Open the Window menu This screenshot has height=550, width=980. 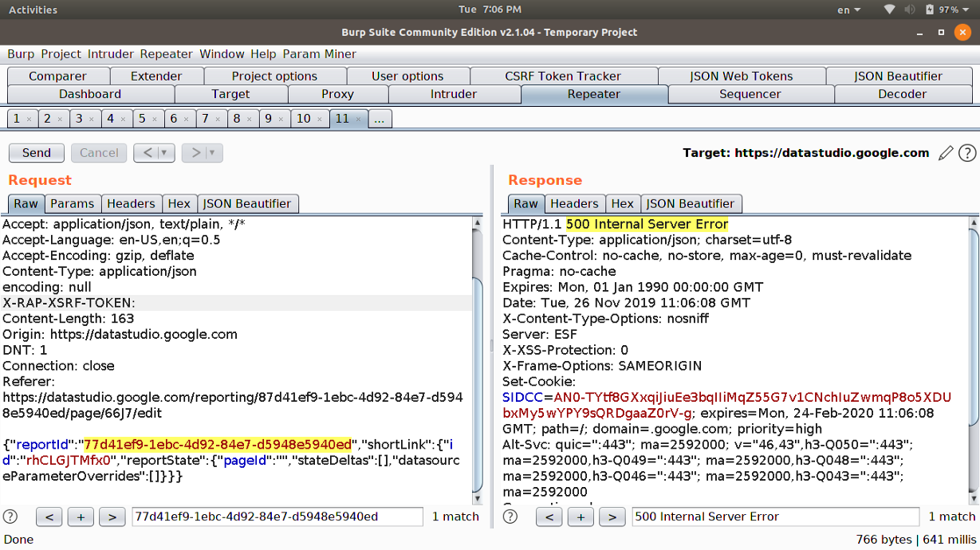pyautogui.click(x=222, y=54)
